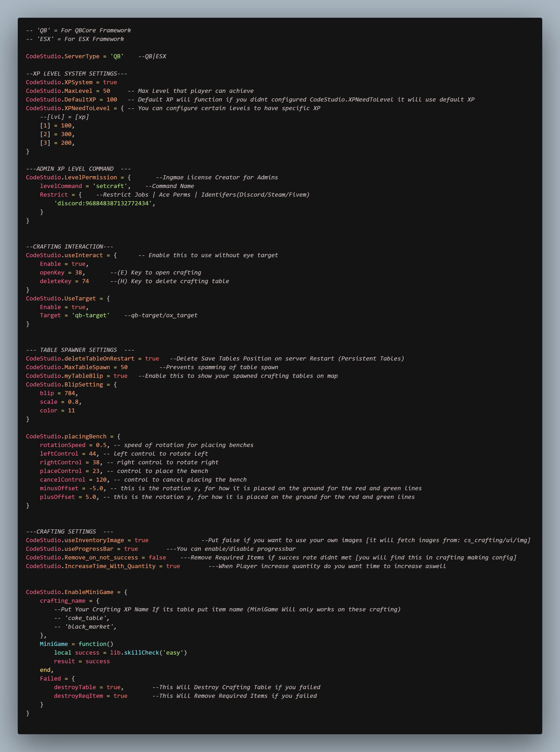Click the 'QB' ServerType string value

(117, 56)
